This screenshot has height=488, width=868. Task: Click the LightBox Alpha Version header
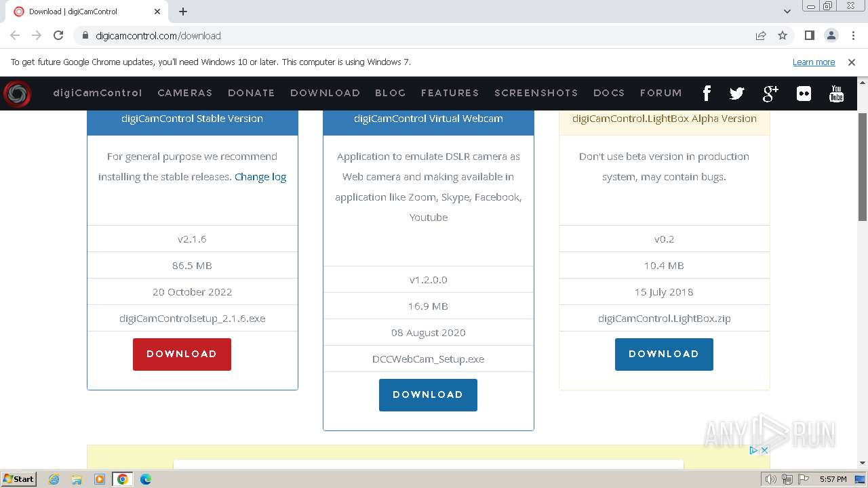tap(665, 119)
